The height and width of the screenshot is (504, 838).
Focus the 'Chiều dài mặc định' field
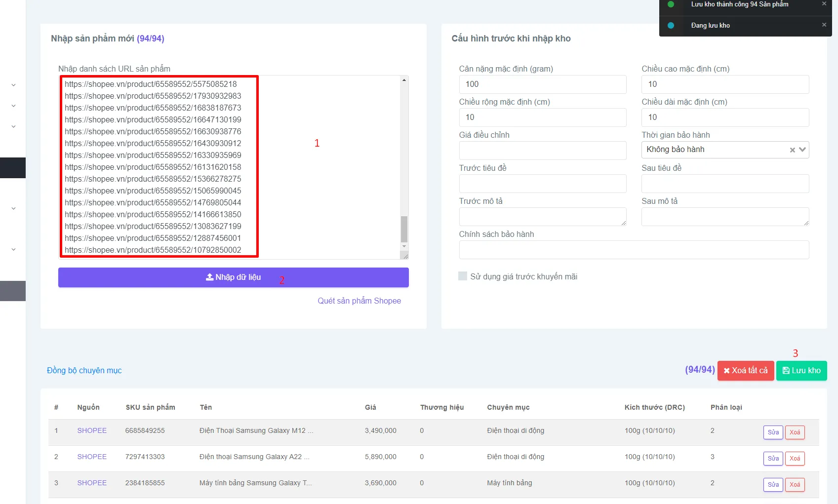click(725, 117)
